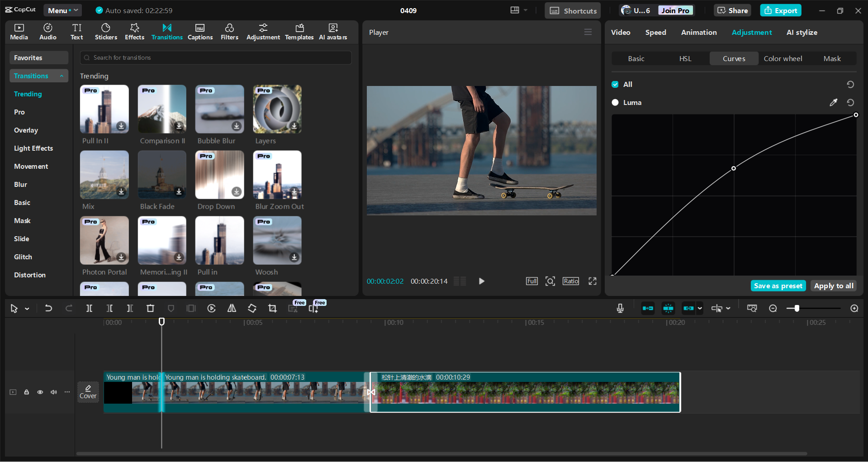Viewport: 868px width, 462px height.
Task: Open the Effects panel
Action: 134,31
